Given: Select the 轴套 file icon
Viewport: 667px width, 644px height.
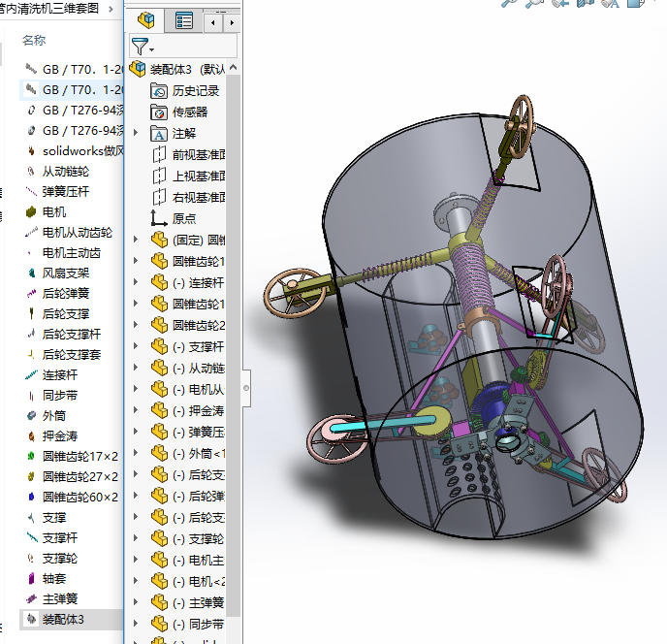Looking at the screenshot, I should (x=31, y=578).
